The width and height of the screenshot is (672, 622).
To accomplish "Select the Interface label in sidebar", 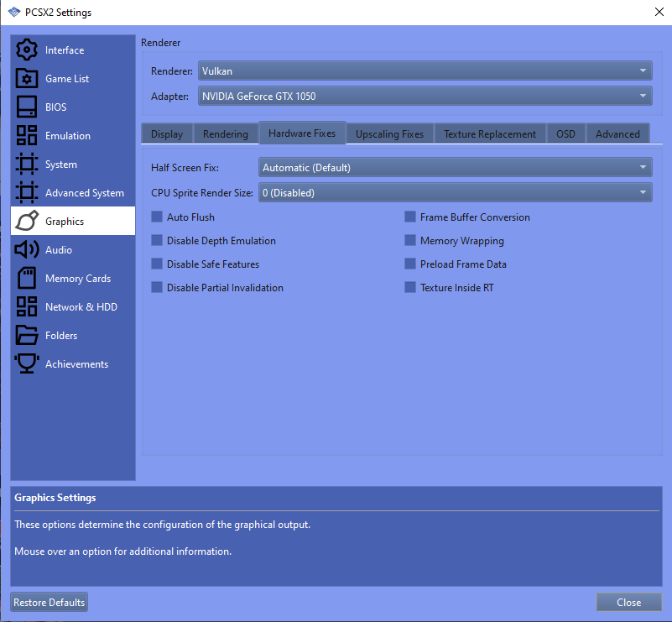I will pos(65,50).
